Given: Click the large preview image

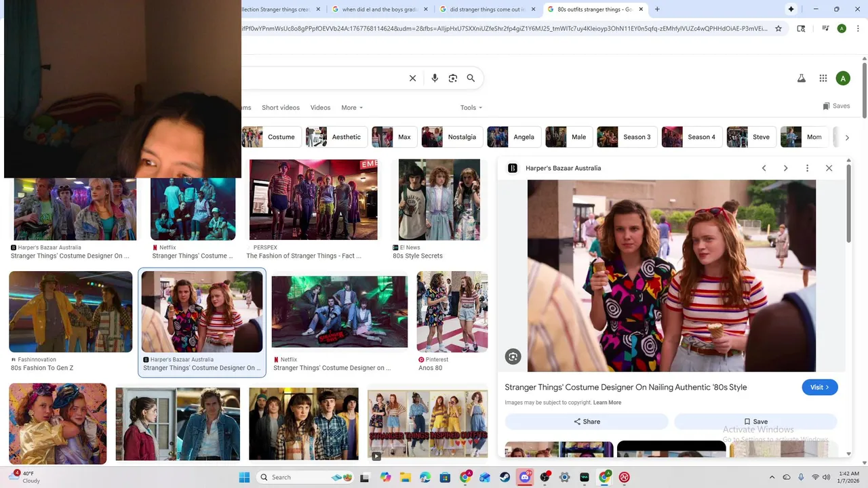Looking at the screenshot, I should point(671,275).
